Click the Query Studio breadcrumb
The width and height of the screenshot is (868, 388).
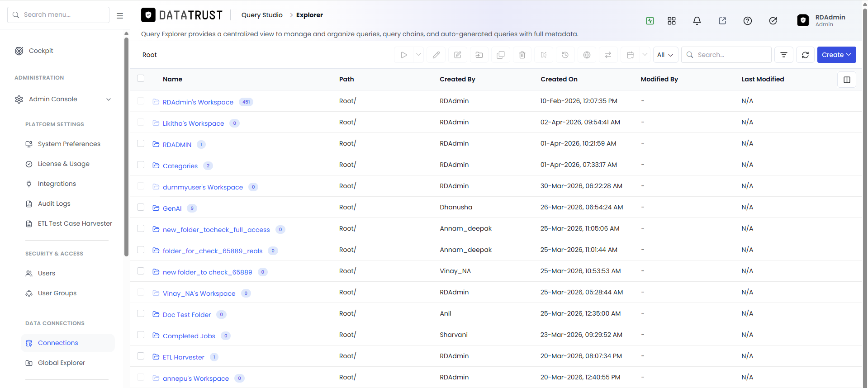[262, 15]
